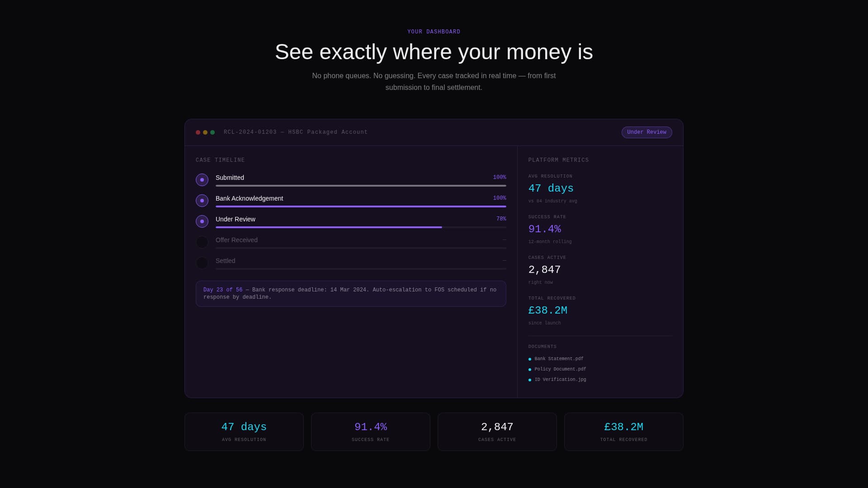The width and height of the screenshot is (868, 488).
Task: Click the 'DOCUMENTS' section heading
Action: [542, 347]
